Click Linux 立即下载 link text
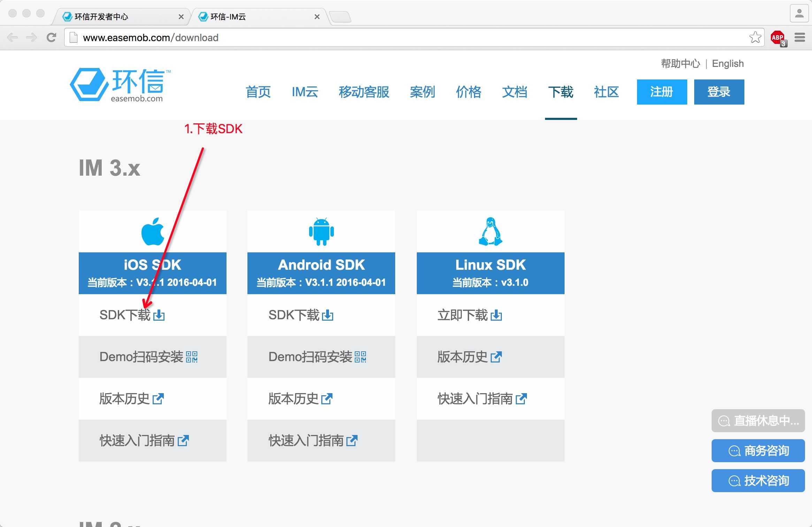This screenshot has height=527, width=812. [x=463, y=315]
